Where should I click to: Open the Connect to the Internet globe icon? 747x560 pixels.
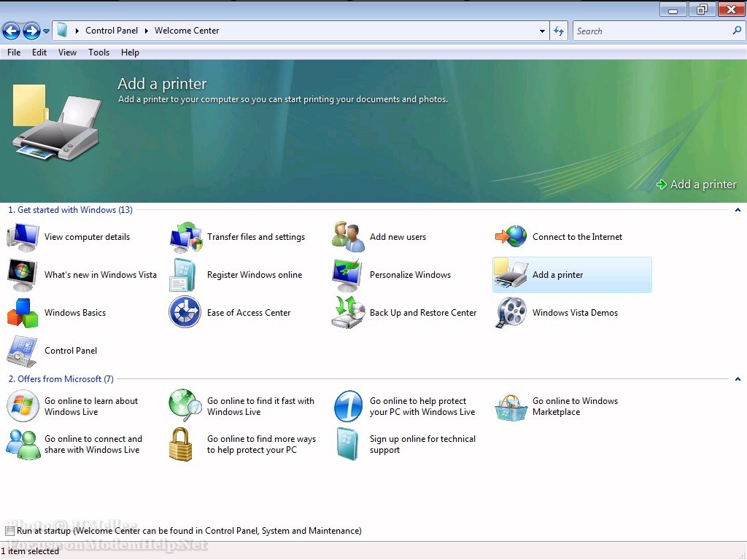[x=511, y=237]
